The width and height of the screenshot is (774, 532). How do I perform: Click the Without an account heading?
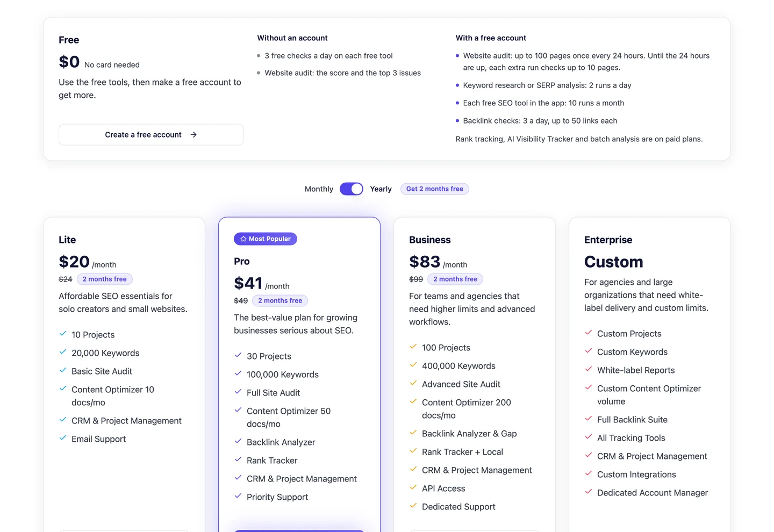coord(292,38)
